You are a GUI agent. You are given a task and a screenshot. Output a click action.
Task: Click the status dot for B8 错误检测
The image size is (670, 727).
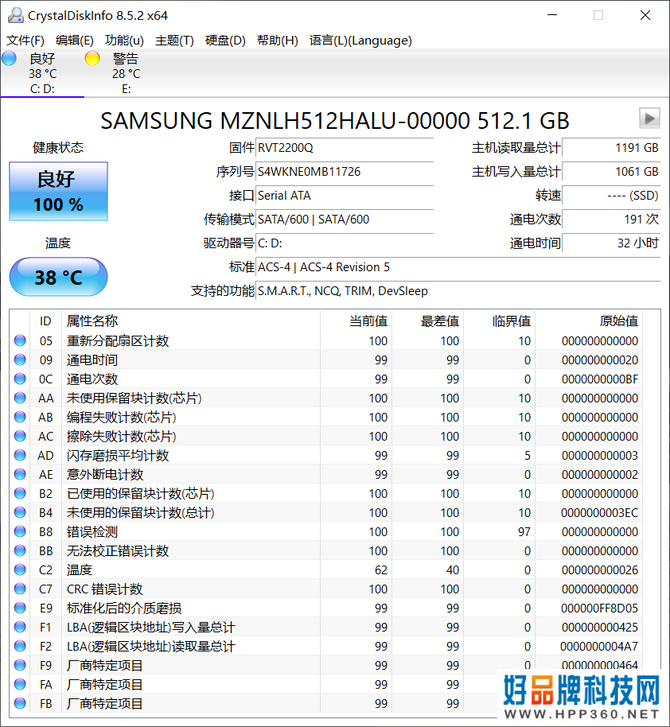[x=20, y=532]
